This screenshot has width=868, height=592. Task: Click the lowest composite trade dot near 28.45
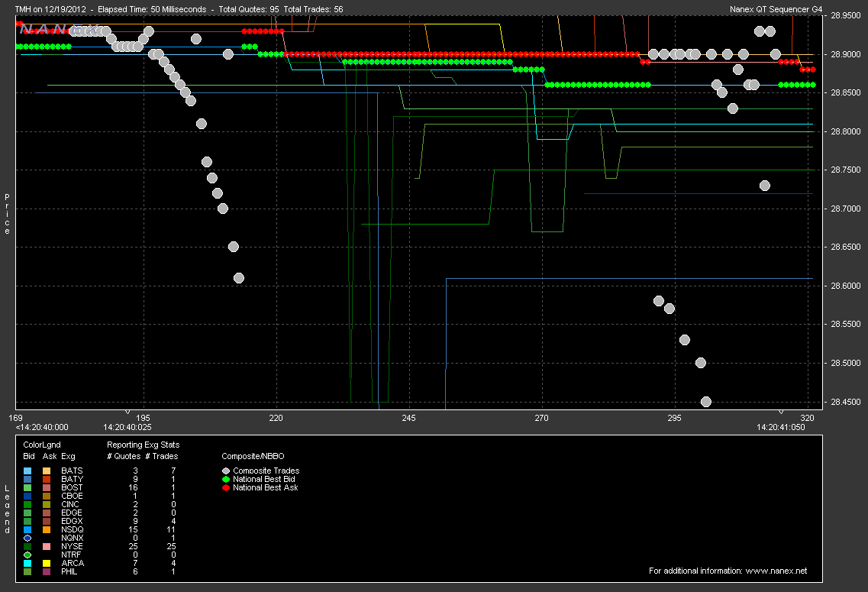coord(706,402)
